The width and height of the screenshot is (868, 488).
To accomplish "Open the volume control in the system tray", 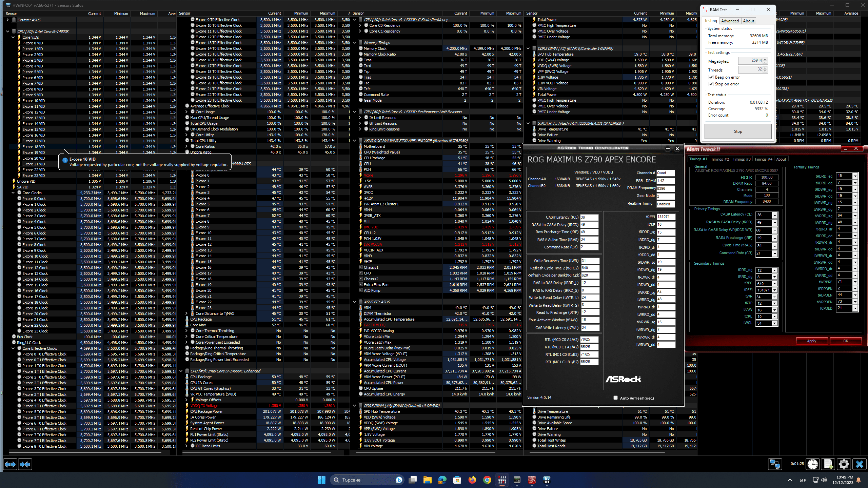I will [x=824, y=480].
